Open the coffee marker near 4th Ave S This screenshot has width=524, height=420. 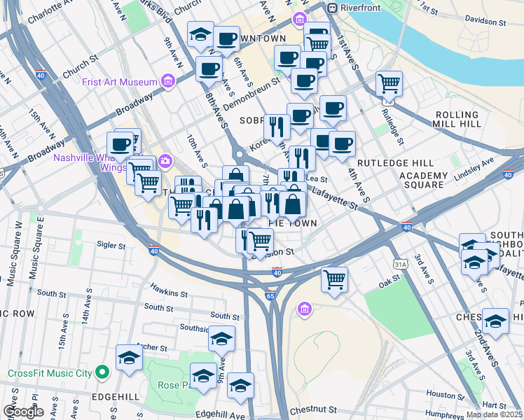click(342, 145)
